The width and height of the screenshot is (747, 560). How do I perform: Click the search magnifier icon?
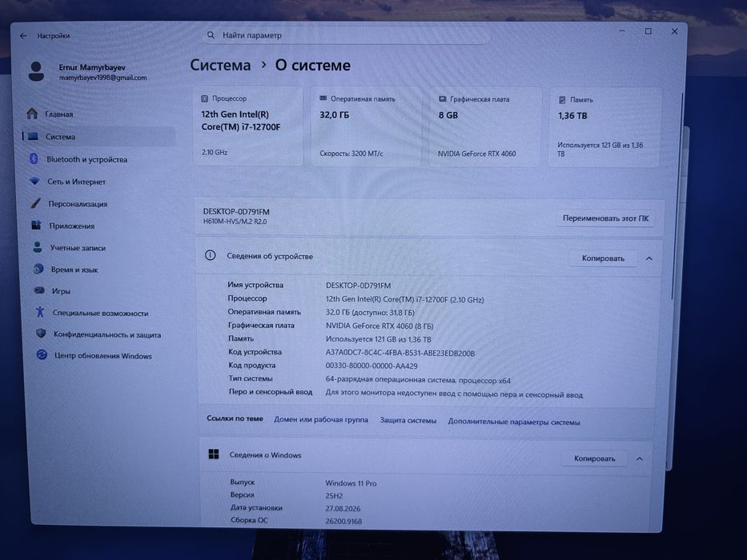tap(211, 35)
